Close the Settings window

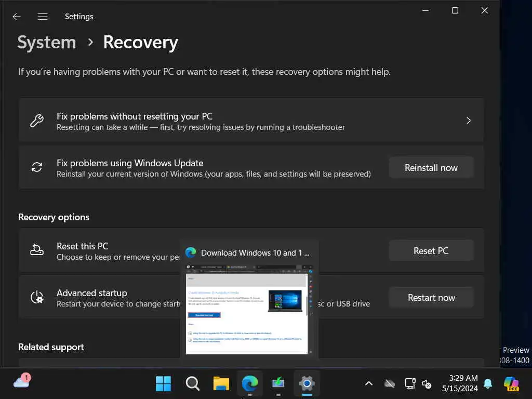pyautogui.click(x=485, y=10)
